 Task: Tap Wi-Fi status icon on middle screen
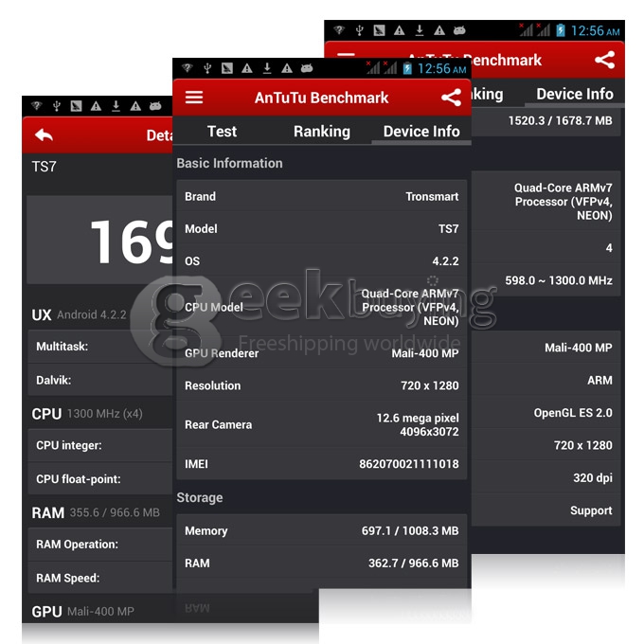tap(188, 68)
